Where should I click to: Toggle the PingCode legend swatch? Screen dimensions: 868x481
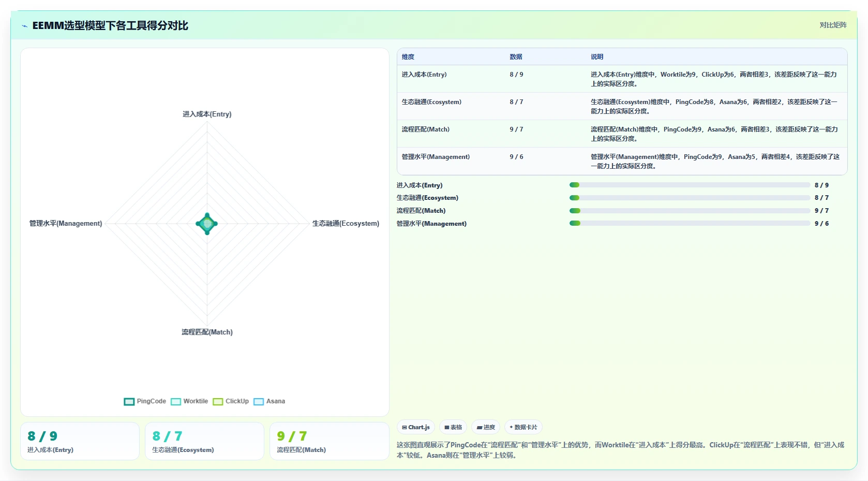(x=129, y=401)
